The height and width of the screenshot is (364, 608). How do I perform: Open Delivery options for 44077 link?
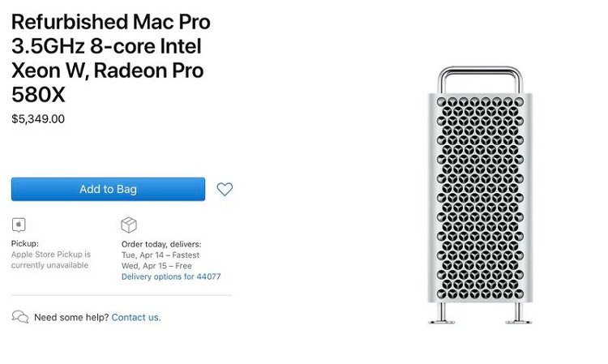pyautogui.click(x=171, y=276)
